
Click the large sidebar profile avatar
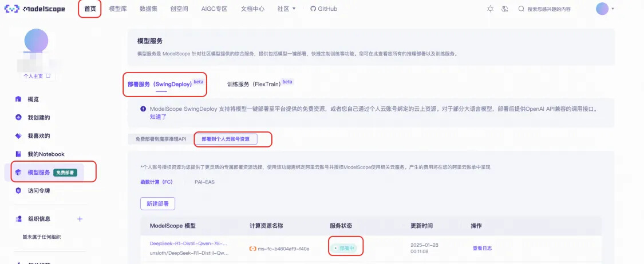point(36,41)
